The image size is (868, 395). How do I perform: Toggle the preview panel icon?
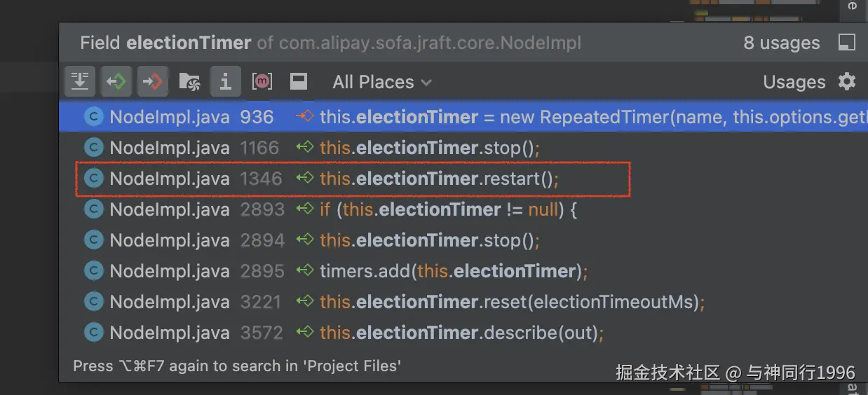[299, 82]
